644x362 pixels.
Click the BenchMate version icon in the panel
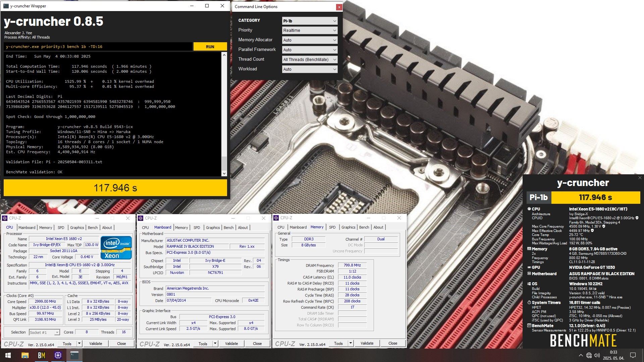click(529, 326)
